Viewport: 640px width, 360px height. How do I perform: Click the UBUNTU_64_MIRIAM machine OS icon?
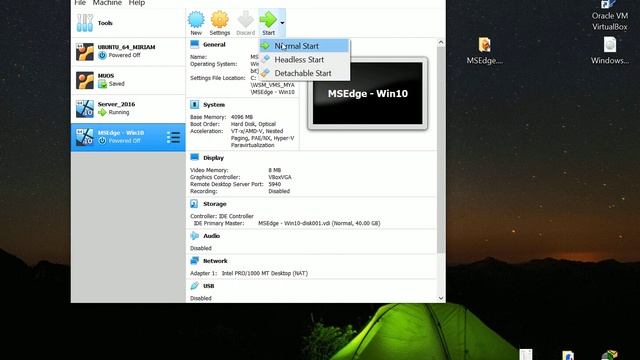click(x=84, y=52)
